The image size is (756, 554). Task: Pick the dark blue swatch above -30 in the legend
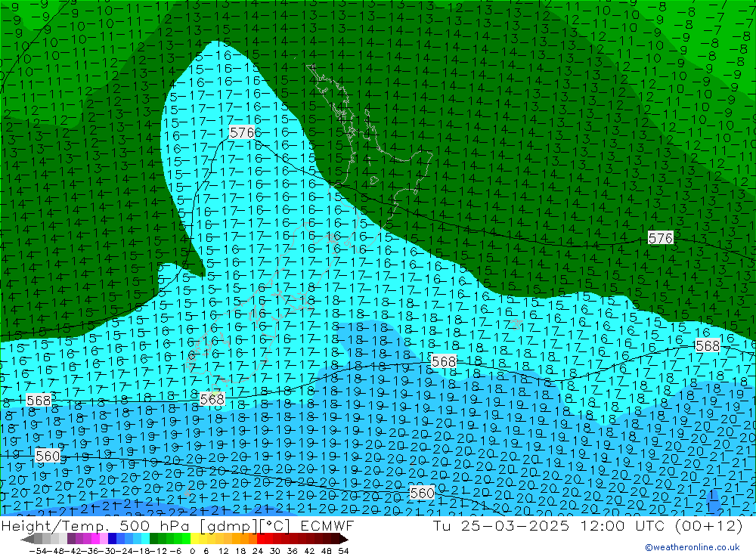[x=112, y=539]
